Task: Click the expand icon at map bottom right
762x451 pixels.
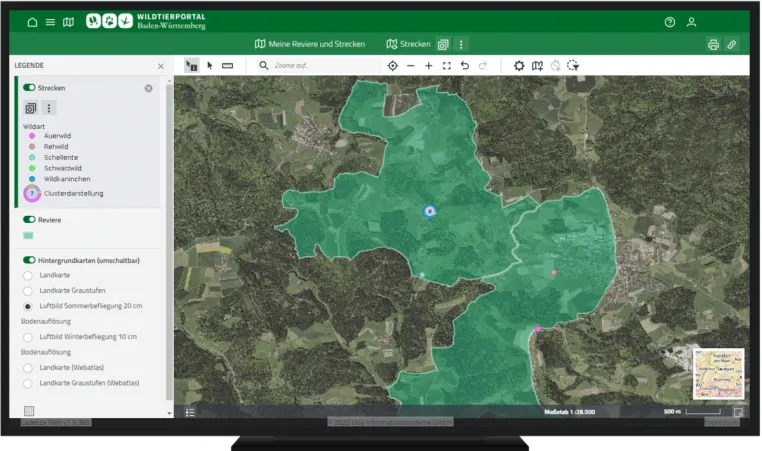Action: pos(738,412)
